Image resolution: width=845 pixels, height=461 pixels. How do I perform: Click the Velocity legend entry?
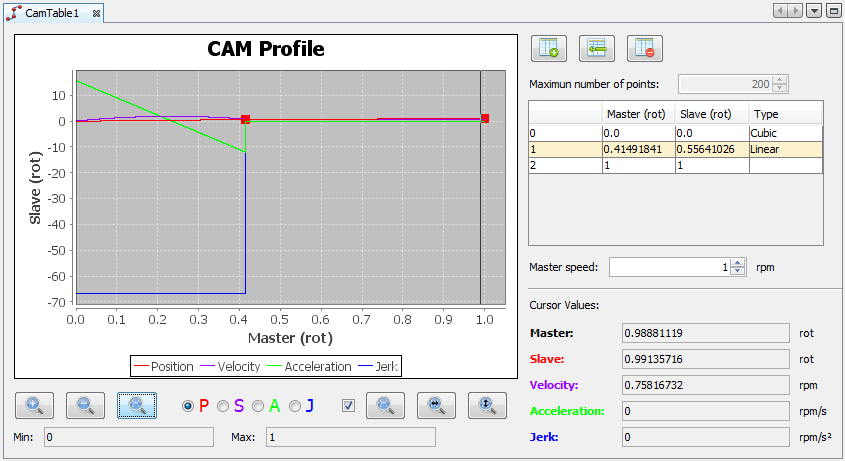click(230, 367)
